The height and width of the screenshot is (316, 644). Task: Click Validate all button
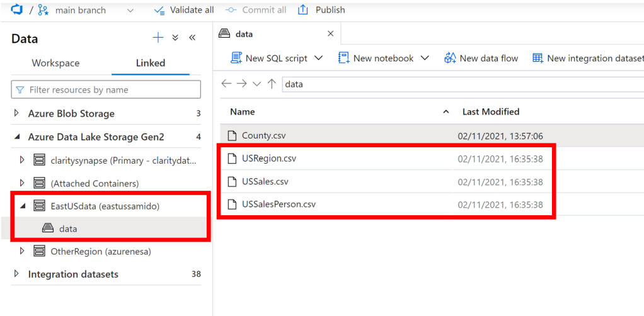coord(184,10)
